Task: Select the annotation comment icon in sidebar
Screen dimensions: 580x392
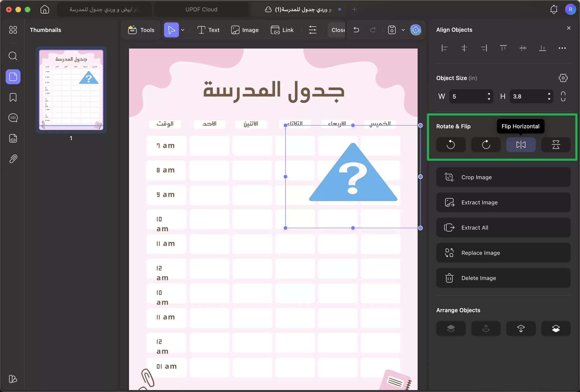Action: click(x=13, y=118)
